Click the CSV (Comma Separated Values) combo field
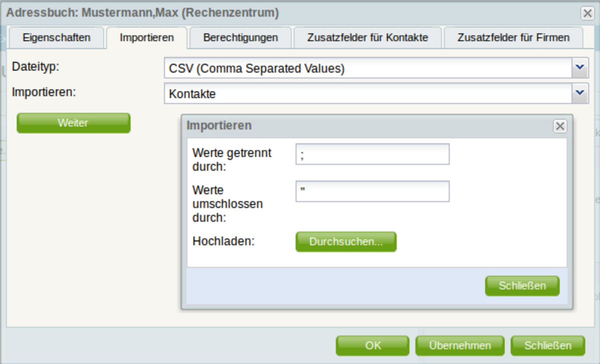 pyautogui.click(x=368, y=68)
